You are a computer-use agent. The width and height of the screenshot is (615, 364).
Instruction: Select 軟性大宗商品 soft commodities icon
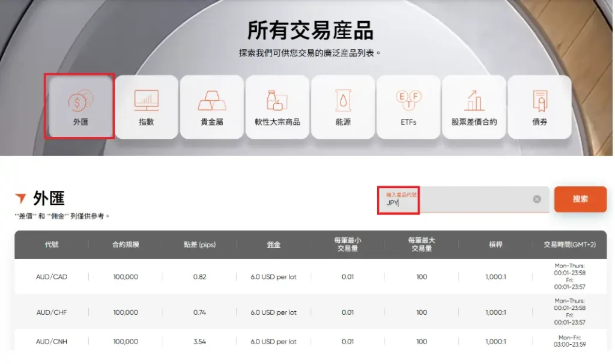pos(277,107)
